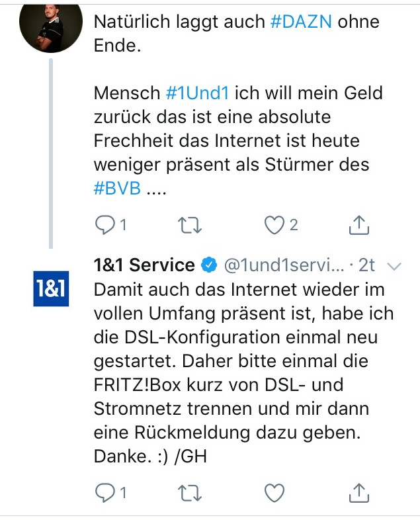
Task: Visit the 1&1 Service account name
Action: tap(144, 266)
